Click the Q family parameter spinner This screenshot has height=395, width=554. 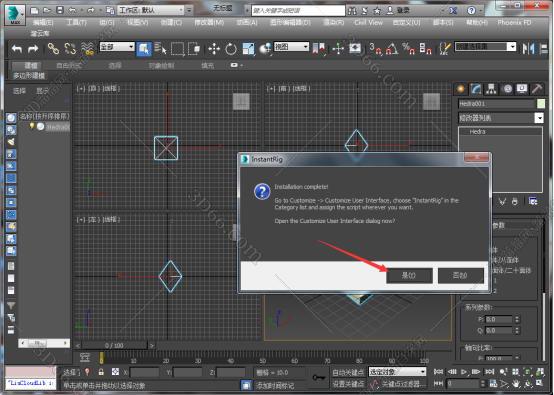517,331
